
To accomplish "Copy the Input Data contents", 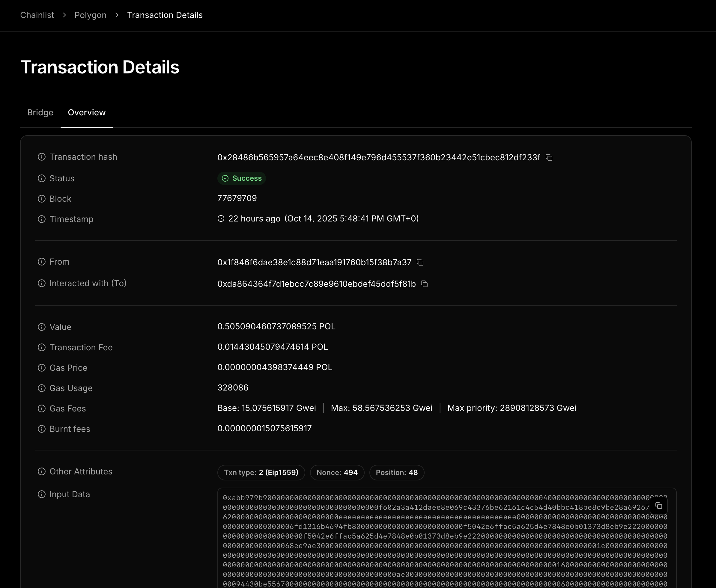I will pyautogui.click(x=658, y=506).
